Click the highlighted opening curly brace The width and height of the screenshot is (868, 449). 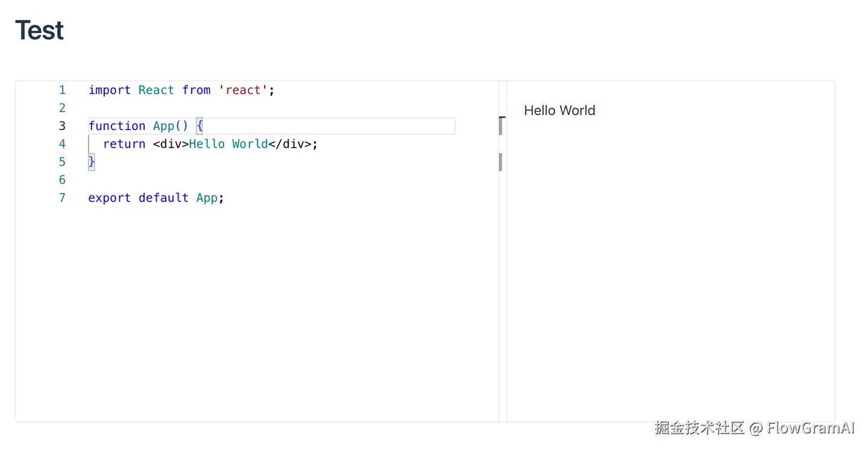(x=200, y=126)
